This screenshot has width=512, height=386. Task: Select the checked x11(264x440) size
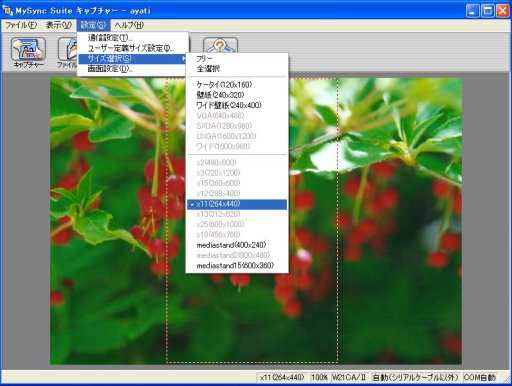pyautogui.click(x=237, y=204)
